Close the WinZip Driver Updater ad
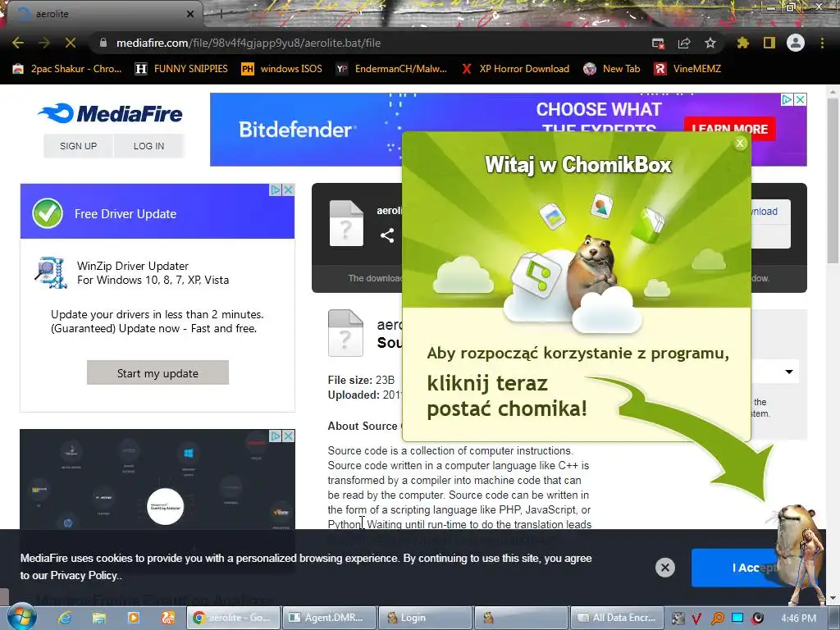This screenshot has height=630, width=840. (288, 189)
